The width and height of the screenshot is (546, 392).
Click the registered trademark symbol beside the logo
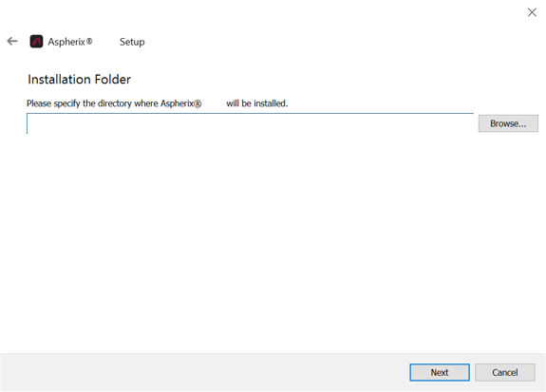coord(89,42)
